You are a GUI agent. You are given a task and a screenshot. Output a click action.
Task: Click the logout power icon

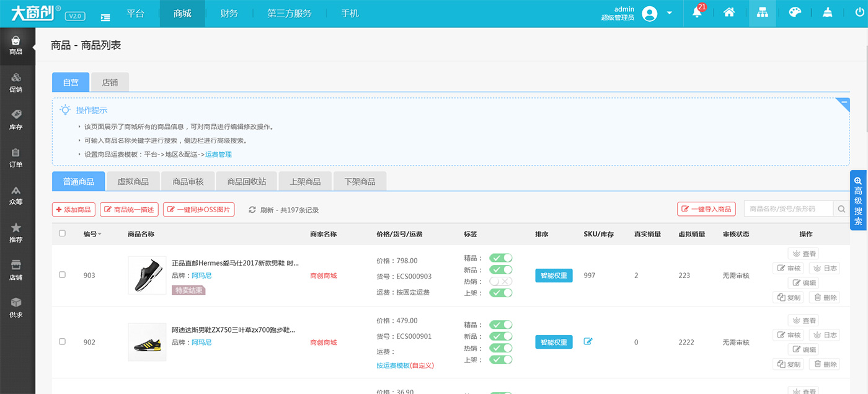tap(860, 12)
